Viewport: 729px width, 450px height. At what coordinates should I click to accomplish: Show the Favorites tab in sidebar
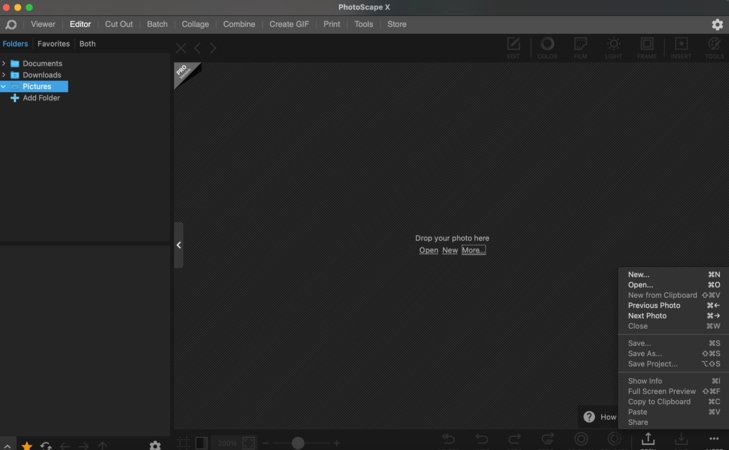point(53,44)
